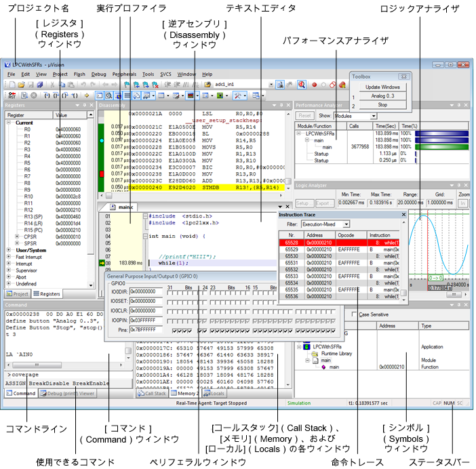The height and width of the screenshot is (469, 476).
Task: Click the Stop toolbox button
Action: (382, 104)
